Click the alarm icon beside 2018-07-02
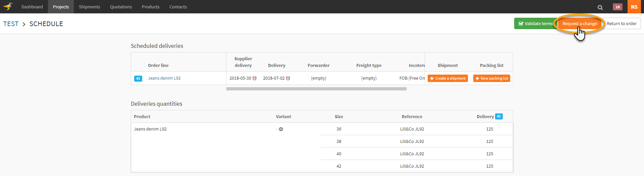The height and width of the screenshot is (176, 644). pyautogui.click(x=288, y=78)
